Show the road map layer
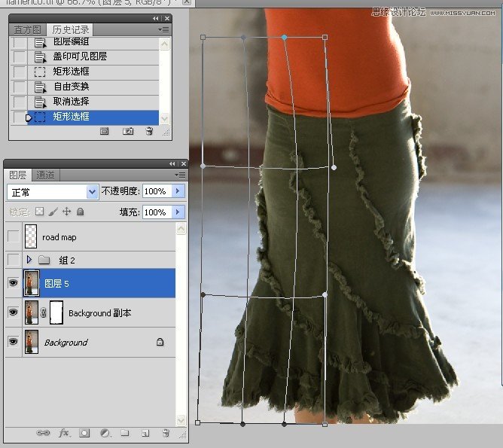This screenshot has width=503, height=448. click(x=13, y=237)
